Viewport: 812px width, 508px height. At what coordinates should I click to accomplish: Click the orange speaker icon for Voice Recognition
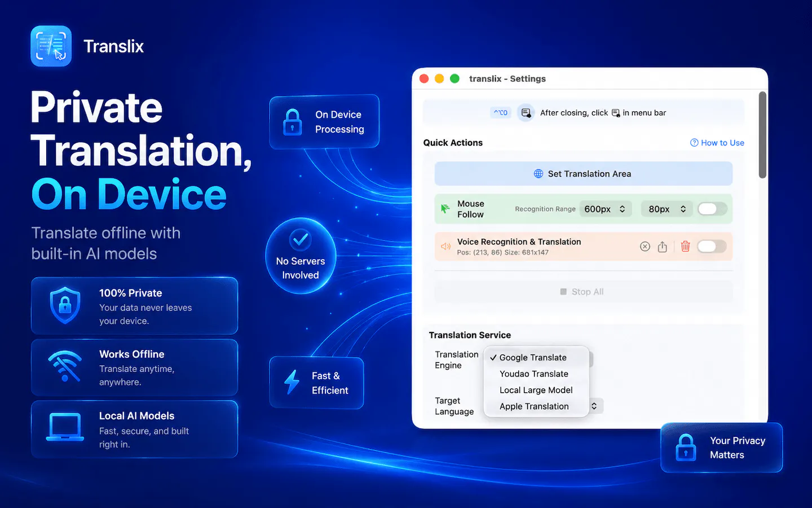445,247
